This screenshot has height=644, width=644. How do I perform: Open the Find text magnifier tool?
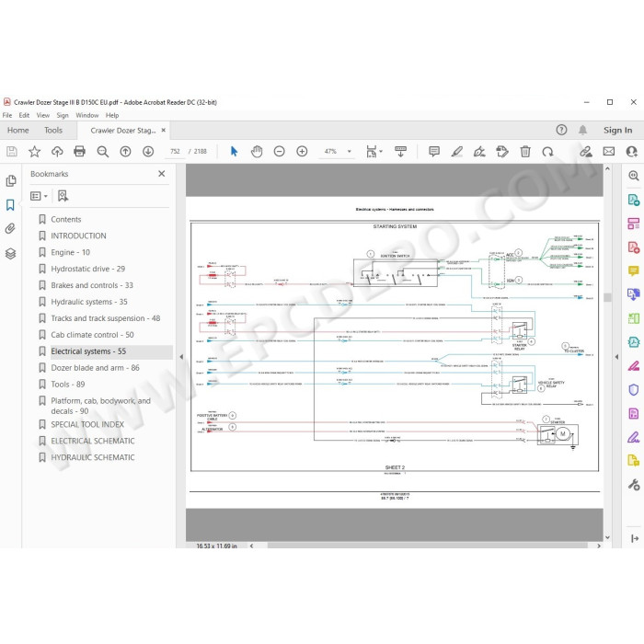point(103,152)
